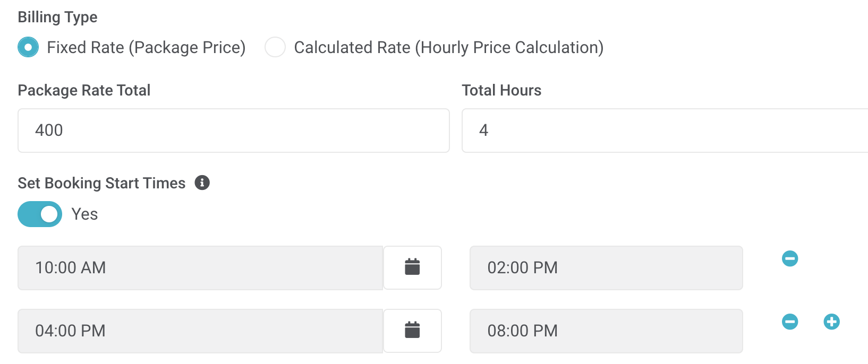Toggle off the Set Booking Start Times switch

click(x=40, y=214)
